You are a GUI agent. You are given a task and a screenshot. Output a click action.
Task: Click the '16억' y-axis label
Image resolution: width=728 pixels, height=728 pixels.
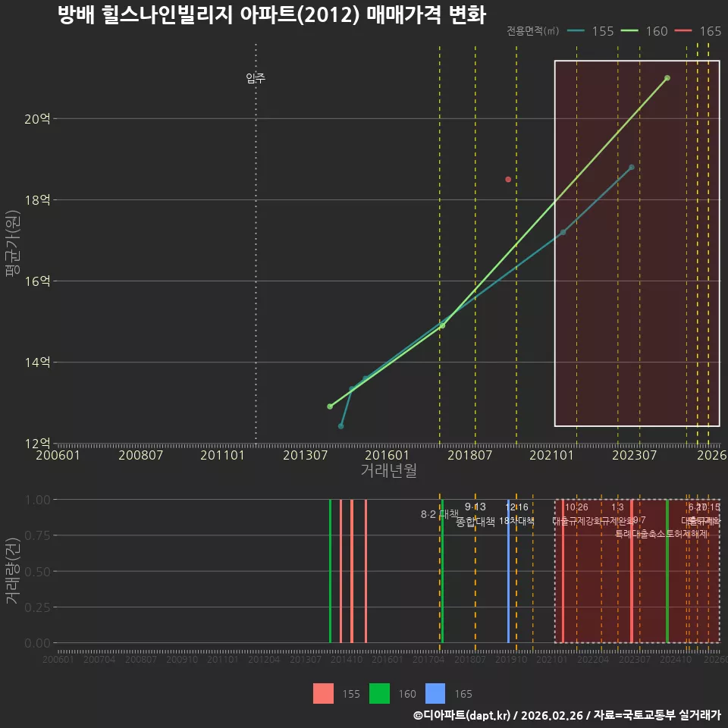tap(37, 281)
